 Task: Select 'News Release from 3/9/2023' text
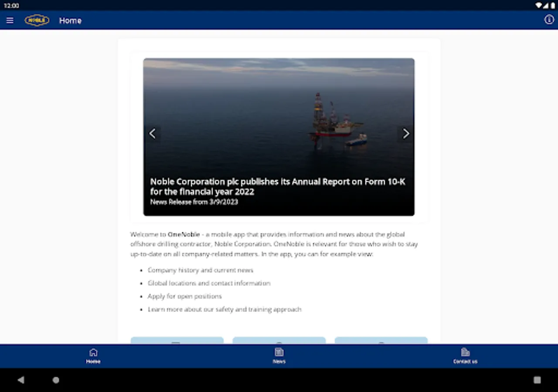click(194, 202)
